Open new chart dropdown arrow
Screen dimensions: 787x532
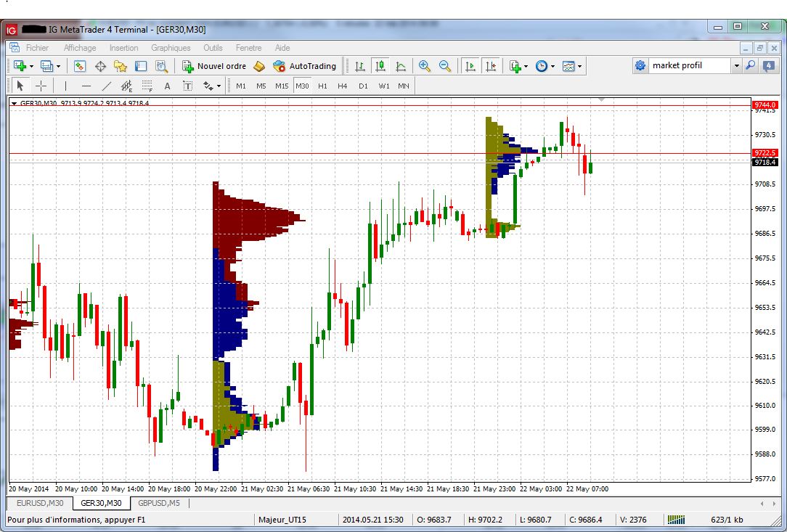31,66
